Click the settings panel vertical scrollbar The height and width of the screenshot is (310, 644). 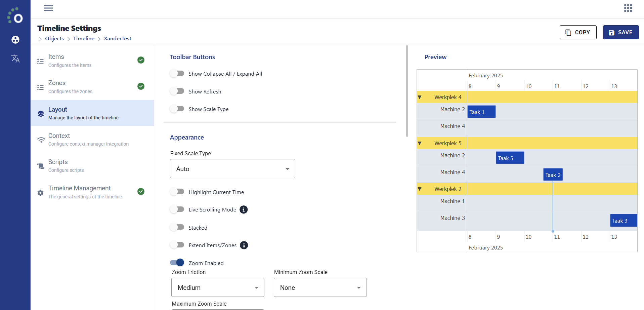(407, 91)
